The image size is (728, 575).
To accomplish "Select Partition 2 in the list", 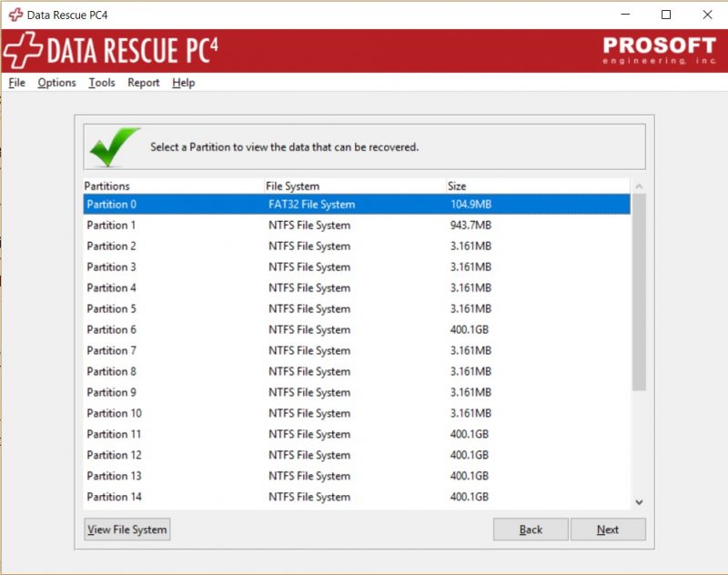I will [357, 246].
